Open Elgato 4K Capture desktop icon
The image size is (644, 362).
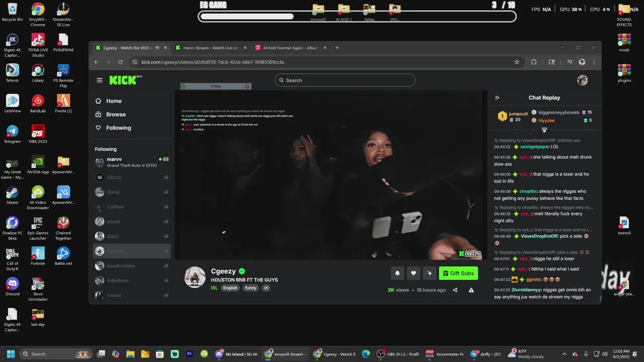point(12,45)
